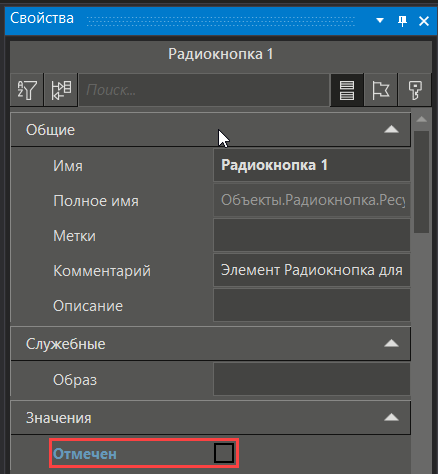This screenshot has height=474, width=438.
Task: Click the expand/collapse tree groups icon
Action: [61, 90]
